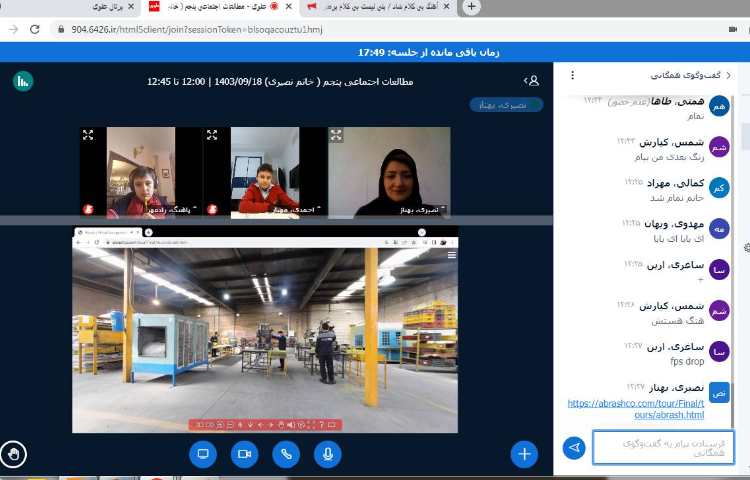Screen dimensions: 750x480
Task: Switch to the first browser tab
Action: tap(108, 7)
